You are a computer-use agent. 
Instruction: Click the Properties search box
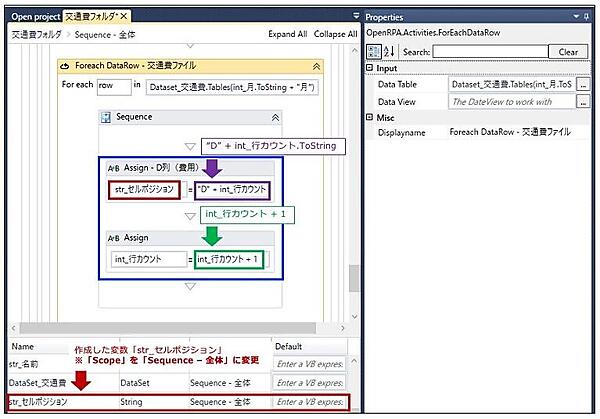490,52
